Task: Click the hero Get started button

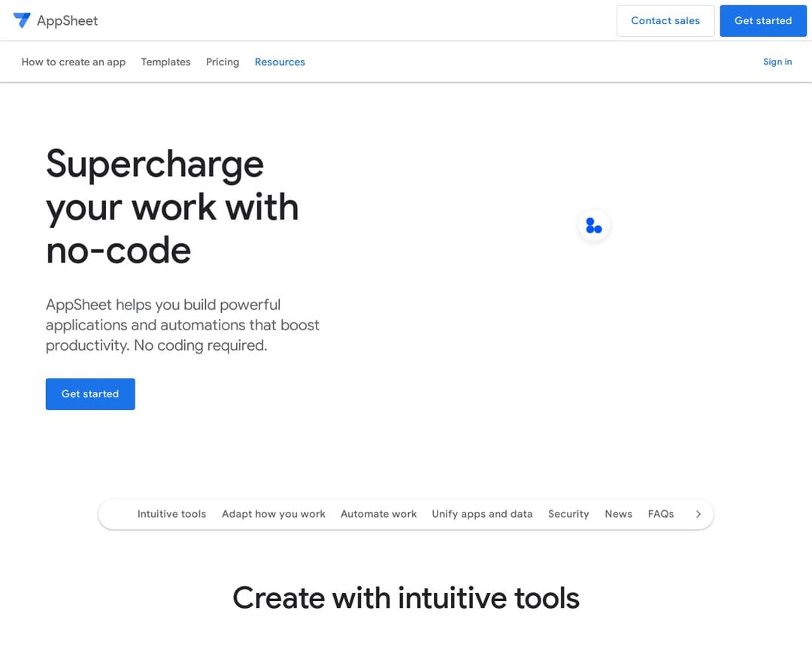Action: tap(90, 394)
